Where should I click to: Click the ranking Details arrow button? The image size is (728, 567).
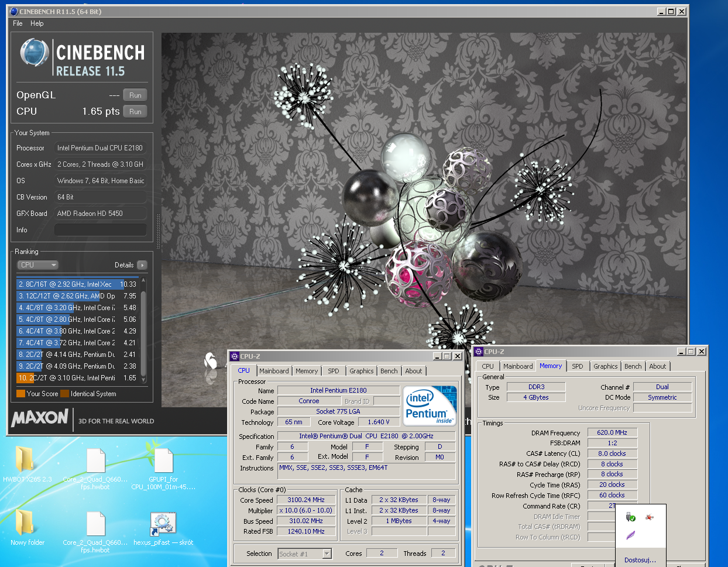pyautogui.click(x=142, y=265)
